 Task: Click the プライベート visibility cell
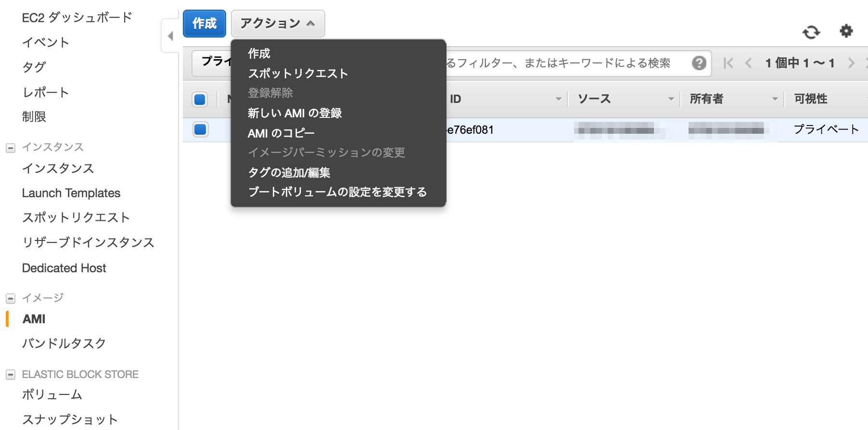pos(826,129)
